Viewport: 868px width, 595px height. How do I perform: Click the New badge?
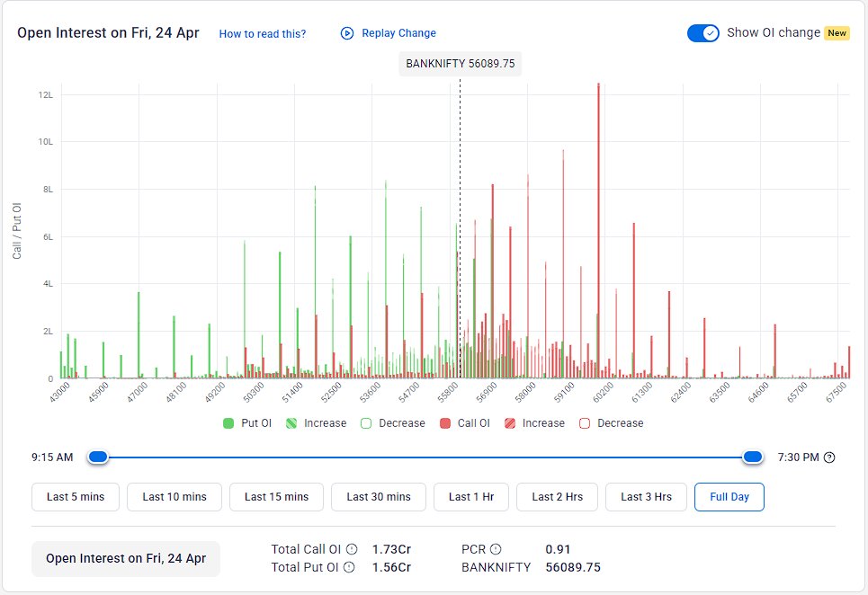[837, 33]
